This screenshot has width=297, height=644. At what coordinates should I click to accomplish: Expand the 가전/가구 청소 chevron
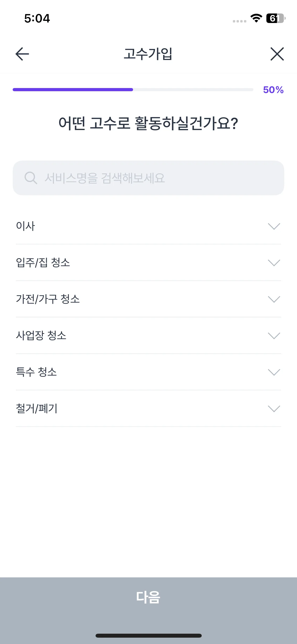tap(274, 299)
